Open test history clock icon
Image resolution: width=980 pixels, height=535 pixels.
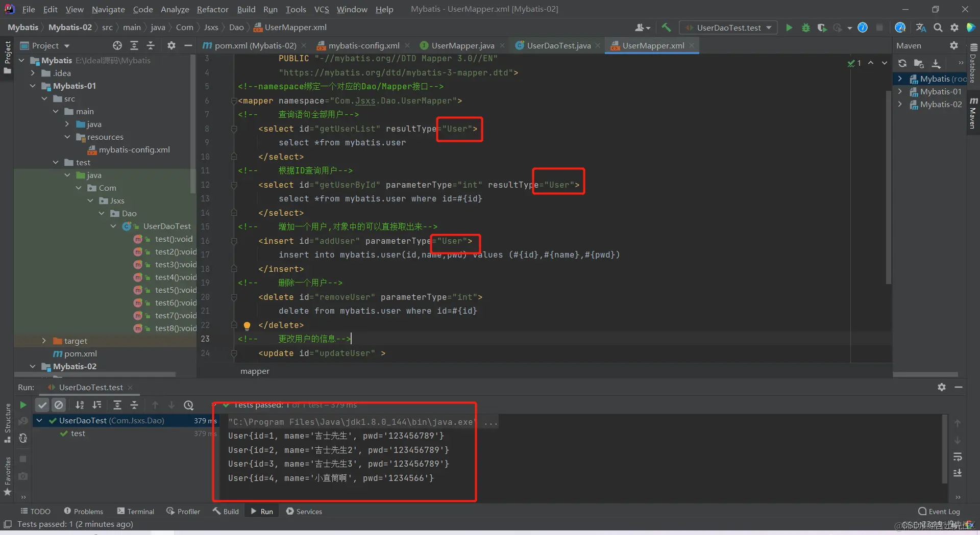pos(189,405)
